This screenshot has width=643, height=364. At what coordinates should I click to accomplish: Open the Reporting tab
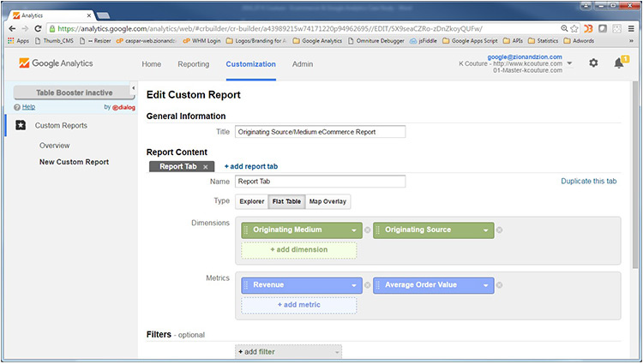194,64
